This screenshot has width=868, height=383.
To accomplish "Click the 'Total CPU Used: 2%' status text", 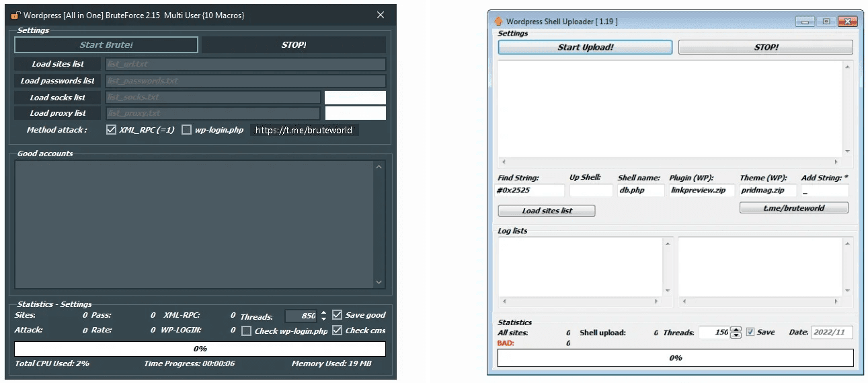I will (x=52, y=363).
